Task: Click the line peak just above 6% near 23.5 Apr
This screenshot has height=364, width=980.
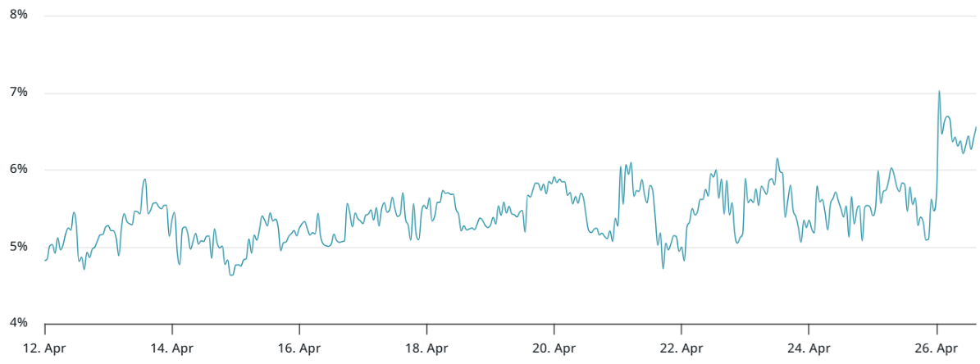Action: [777, 158]
